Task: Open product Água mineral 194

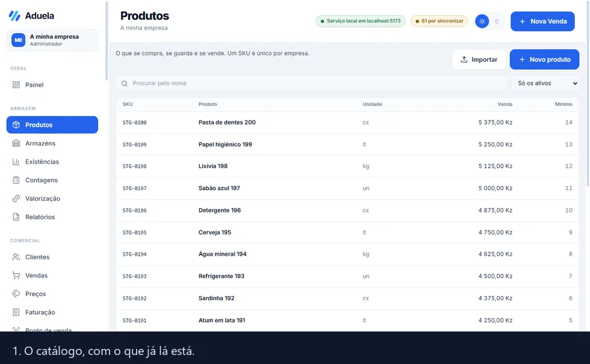Action: coord(222,254)
